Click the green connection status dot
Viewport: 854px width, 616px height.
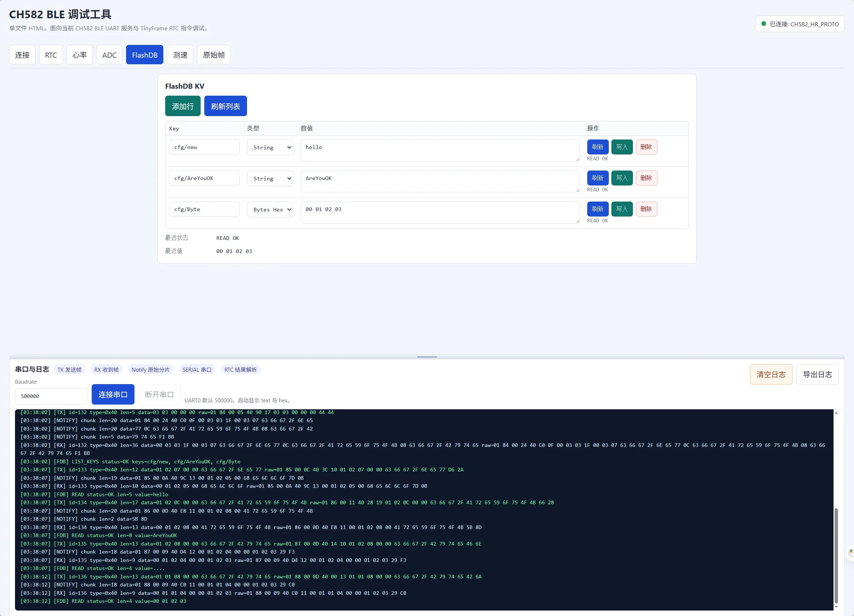point(764,24)
